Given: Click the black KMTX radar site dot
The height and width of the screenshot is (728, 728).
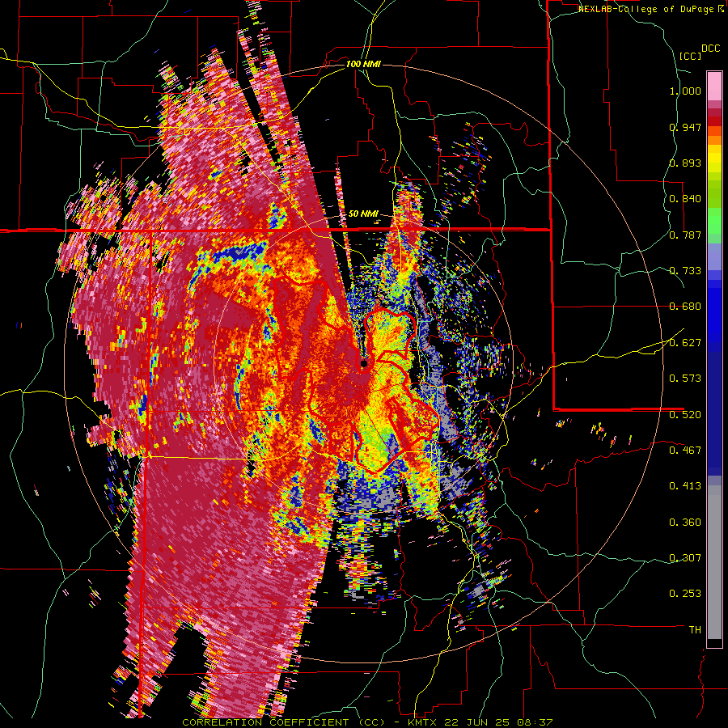Looking at the screenshot, I should [364, 363].
